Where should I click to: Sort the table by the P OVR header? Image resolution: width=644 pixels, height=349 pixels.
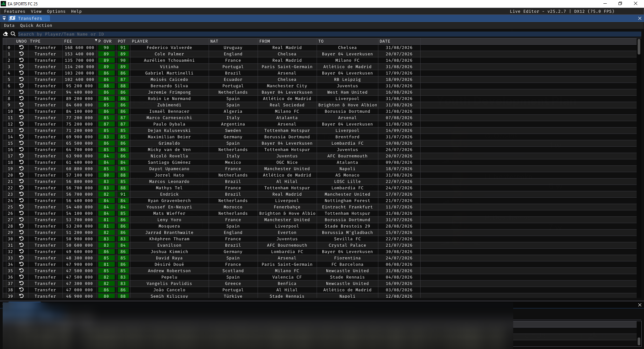point(106,41)
